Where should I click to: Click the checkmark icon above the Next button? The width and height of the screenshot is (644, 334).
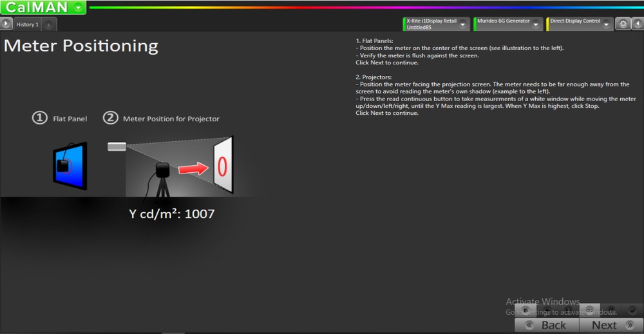coord(632,309)
